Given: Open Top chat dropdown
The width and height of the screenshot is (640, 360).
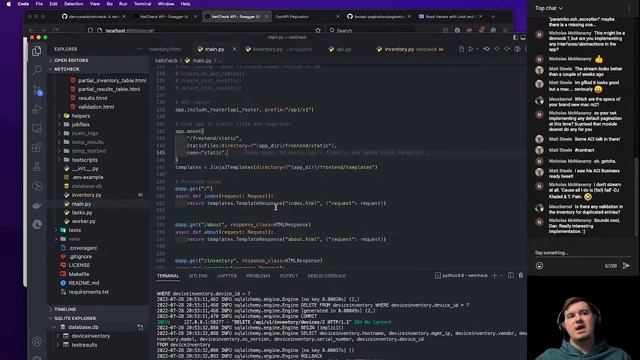Looking at the screenshot, I should click(x=549, y=8).
